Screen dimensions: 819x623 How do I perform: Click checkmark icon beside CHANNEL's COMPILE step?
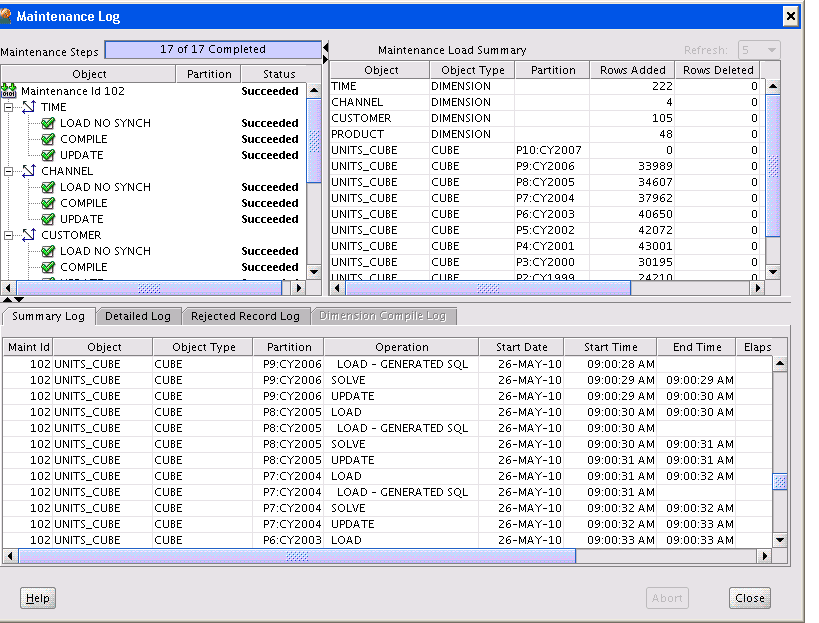pos(48,203)
